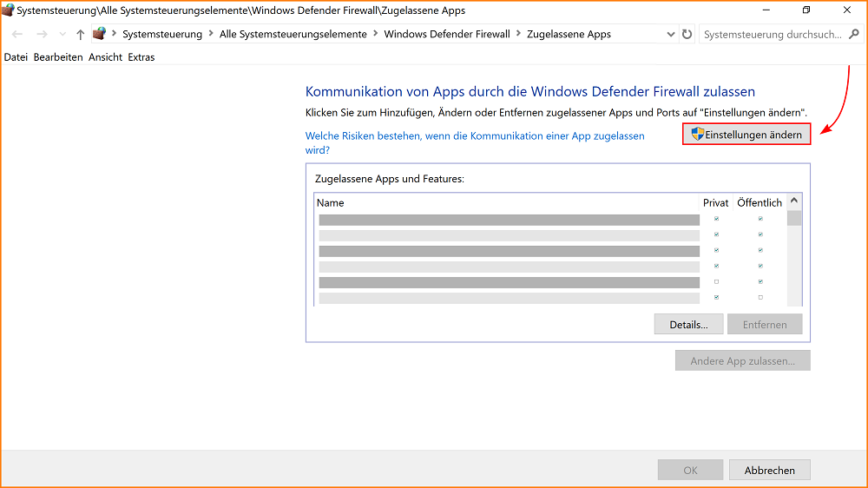Open the Extras menu
Image resolution: width=868 pixels, height=488 pixels.
coord(141,57)
